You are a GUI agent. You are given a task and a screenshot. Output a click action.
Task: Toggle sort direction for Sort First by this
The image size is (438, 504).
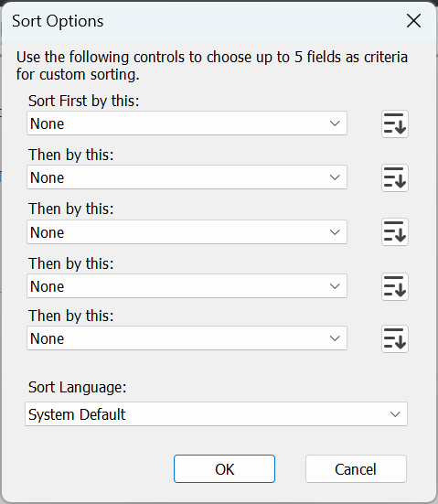click(x=395, y=123)
